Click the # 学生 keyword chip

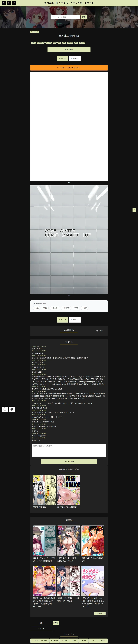pos(76,308)
